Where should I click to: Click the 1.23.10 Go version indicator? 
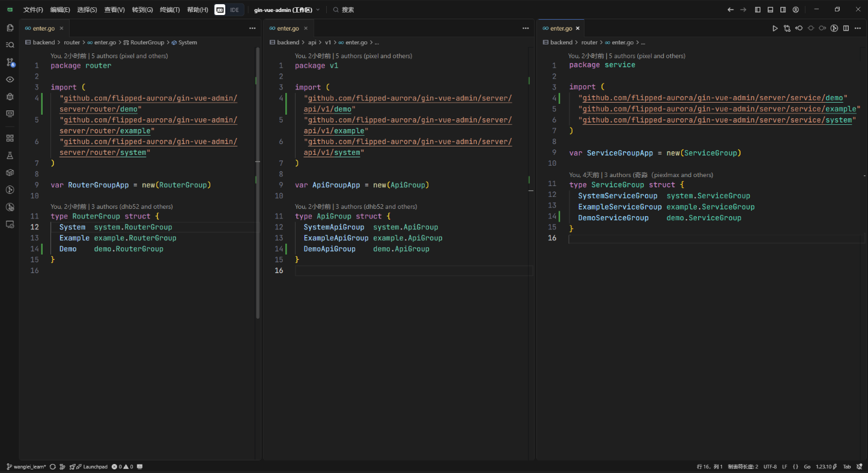(827, 466)
